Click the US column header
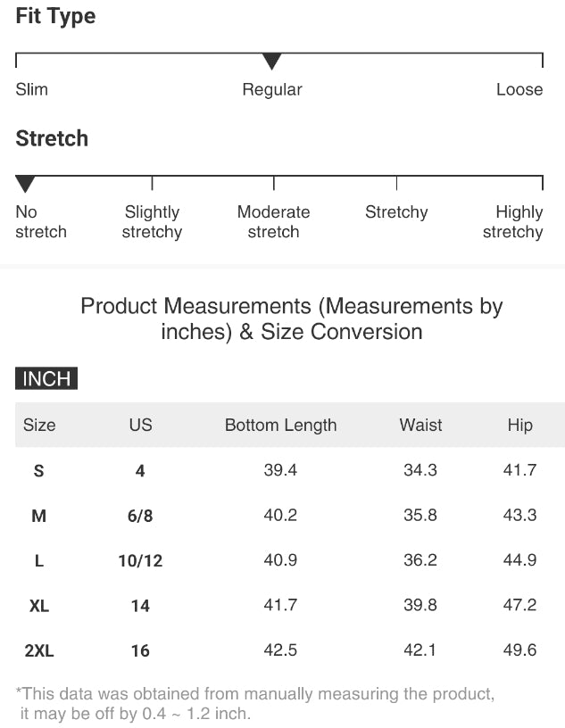Viewport: 565px width, 728px height. coord(140,425)
